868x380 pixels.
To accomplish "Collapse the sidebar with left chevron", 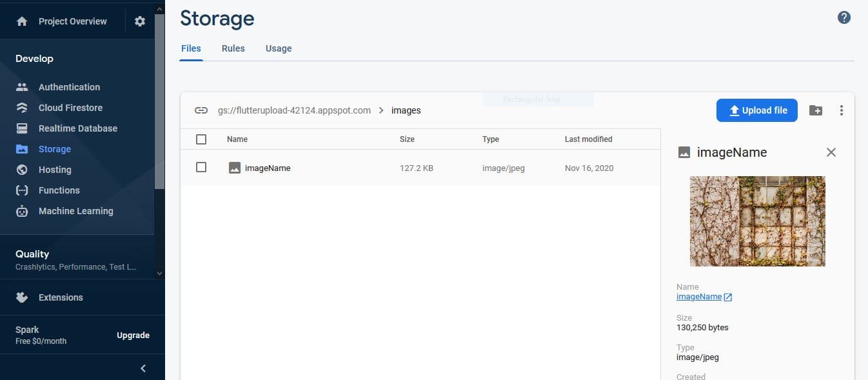I will [x=143, y=368].
